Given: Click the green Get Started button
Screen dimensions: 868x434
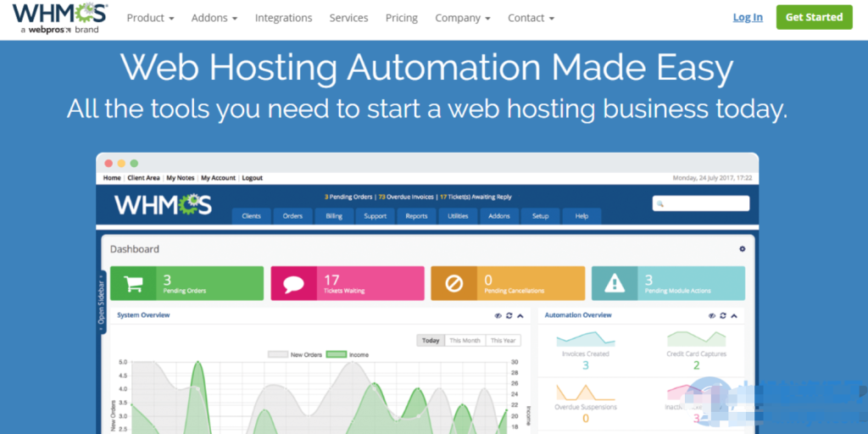Looking at the screenshot, I should point(814,17).
